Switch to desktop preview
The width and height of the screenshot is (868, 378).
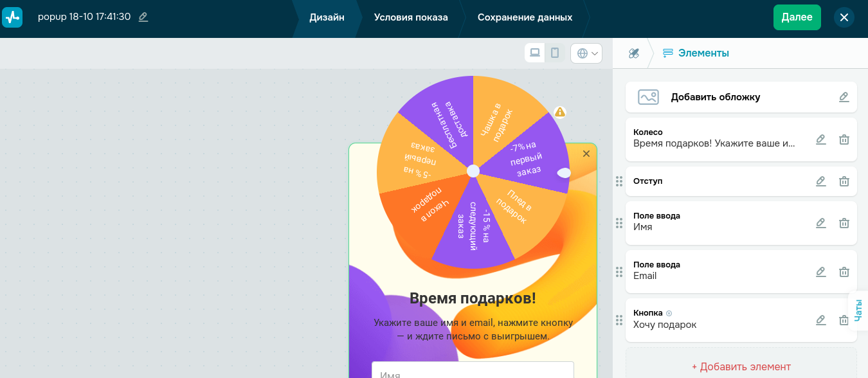(535, 53)
